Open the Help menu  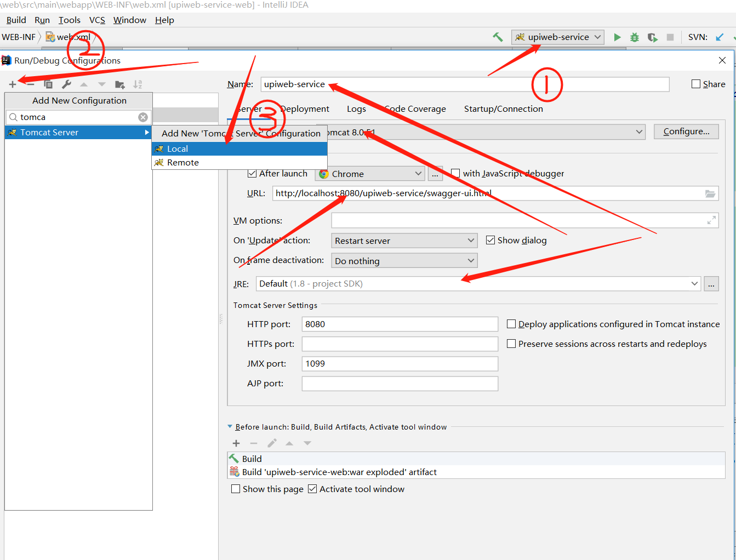pos(164,20)
